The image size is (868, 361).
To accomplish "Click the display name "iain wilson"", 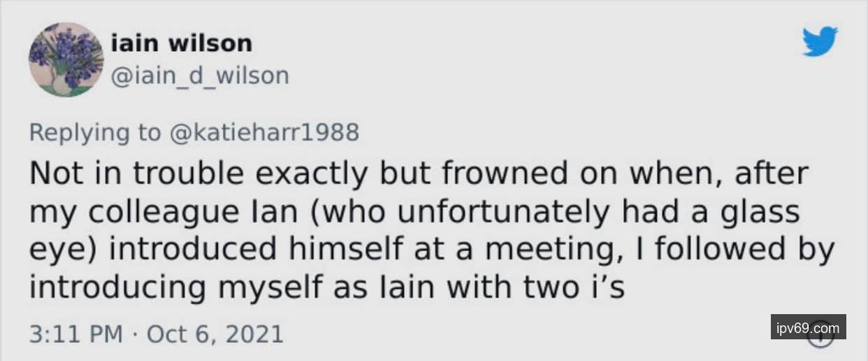I will click(x=182, y=43).
